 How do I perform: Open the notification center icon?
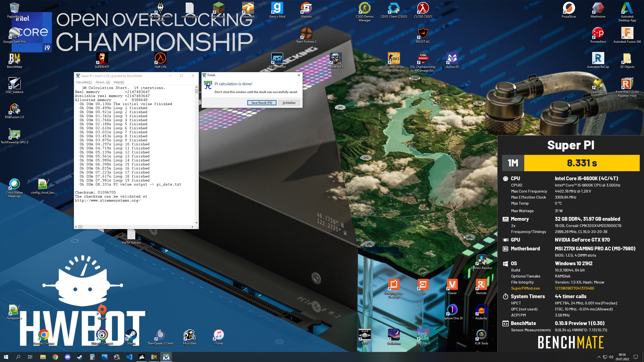pos(636,357)
